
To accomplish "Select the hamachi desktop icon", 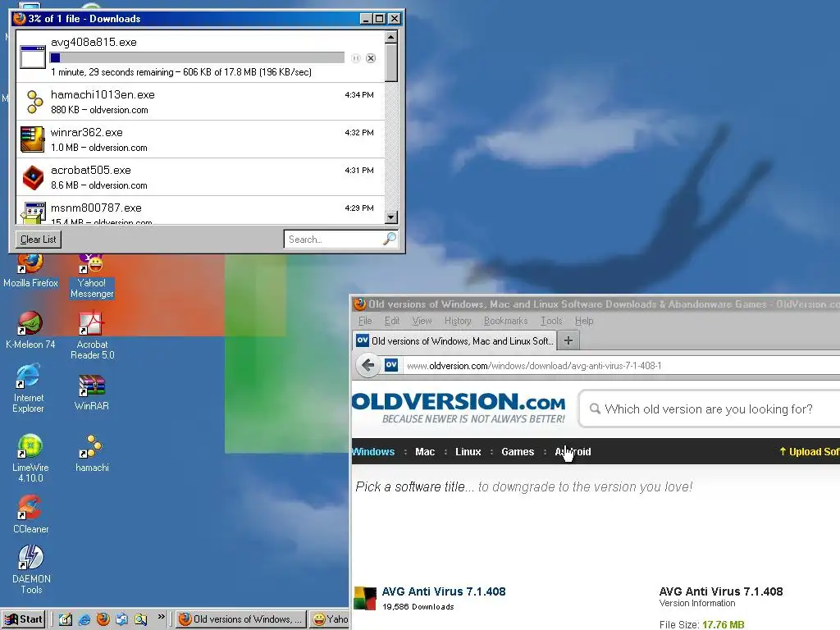I will pos(92,454).
